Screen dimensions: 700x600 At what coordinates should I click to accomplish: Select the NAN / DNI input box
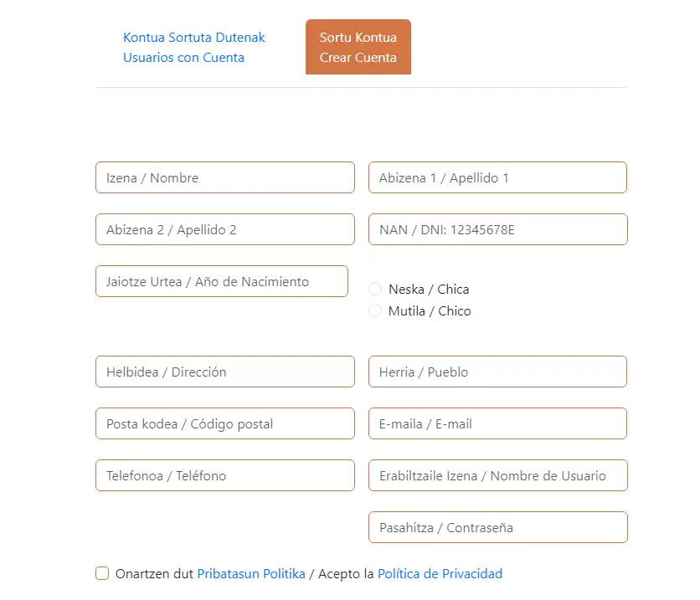(497, 229)
